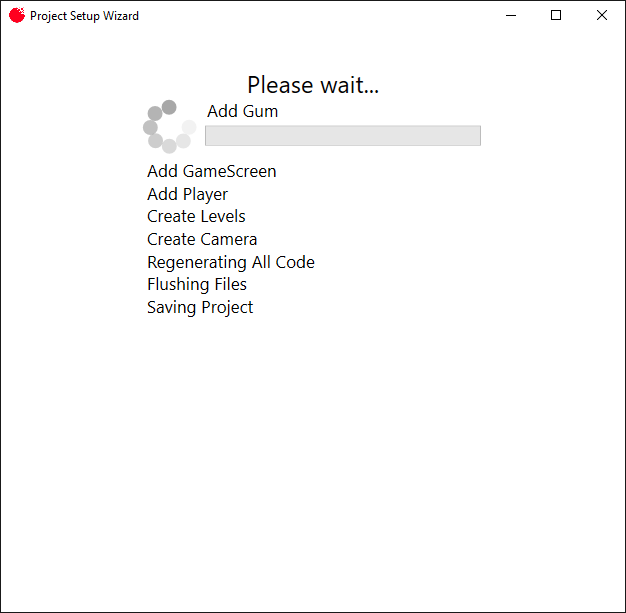Select the "Add Player" step
626x613 pixels.
tap(187, 194)
